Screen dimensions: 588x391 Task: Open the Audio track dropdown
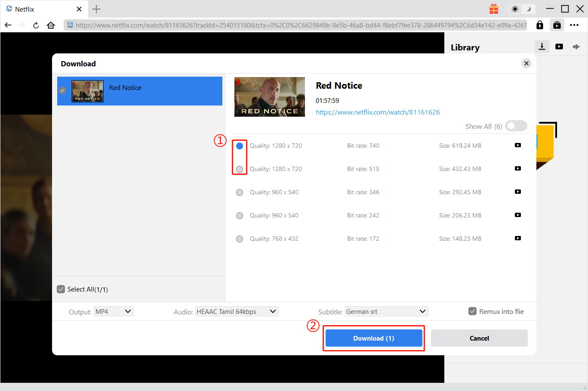pos(237,311)
